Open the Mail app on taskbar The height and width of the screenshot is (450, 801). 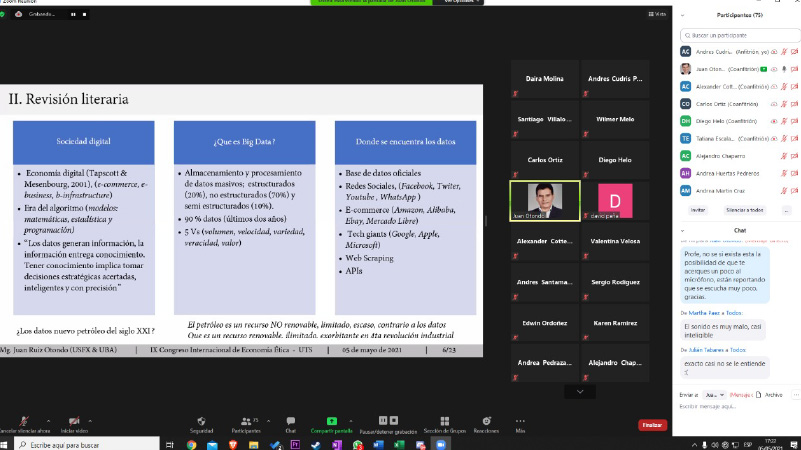point(212,445)
